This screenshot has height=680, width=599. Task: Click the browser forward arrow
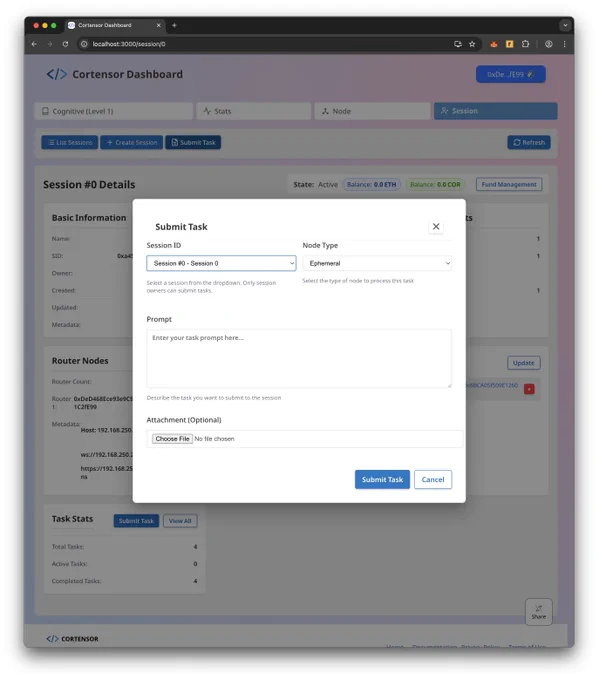click(49, 44)
